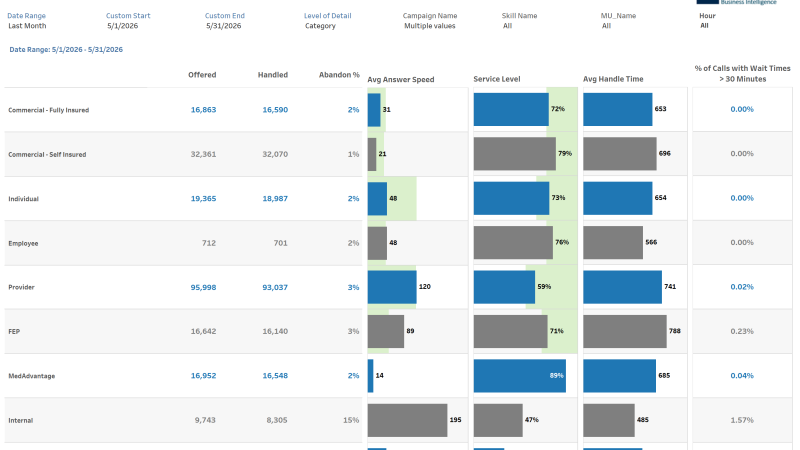Click FEP wait time value 0.23%
This screenshot has height=450, width=800.
742,331
